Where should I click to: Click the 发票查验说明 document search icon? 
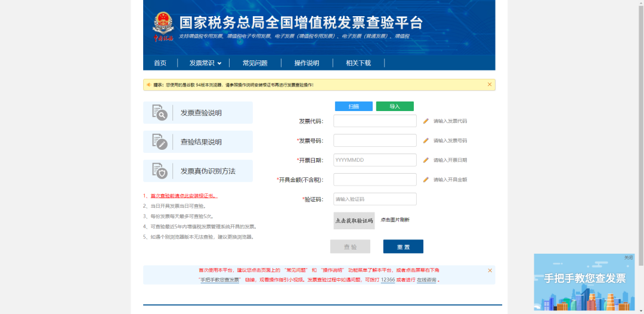pos(160,113)
